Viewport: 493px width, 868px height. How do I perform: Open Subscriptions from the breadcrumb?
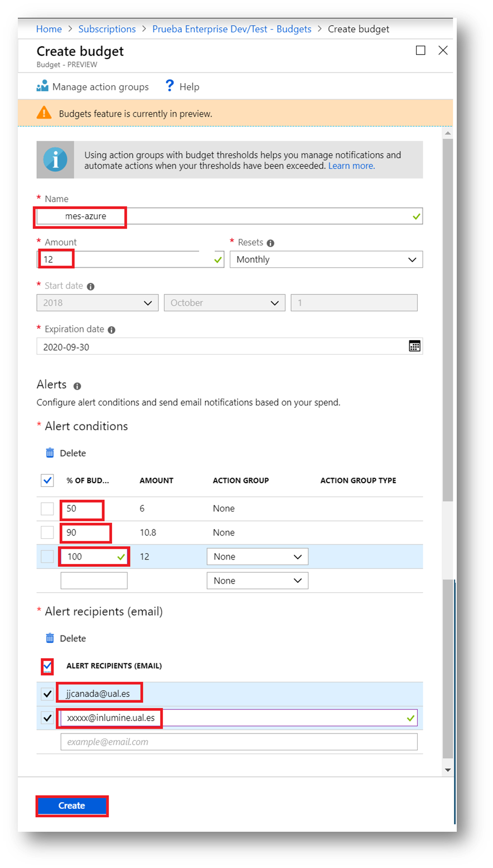click(107, 28)
